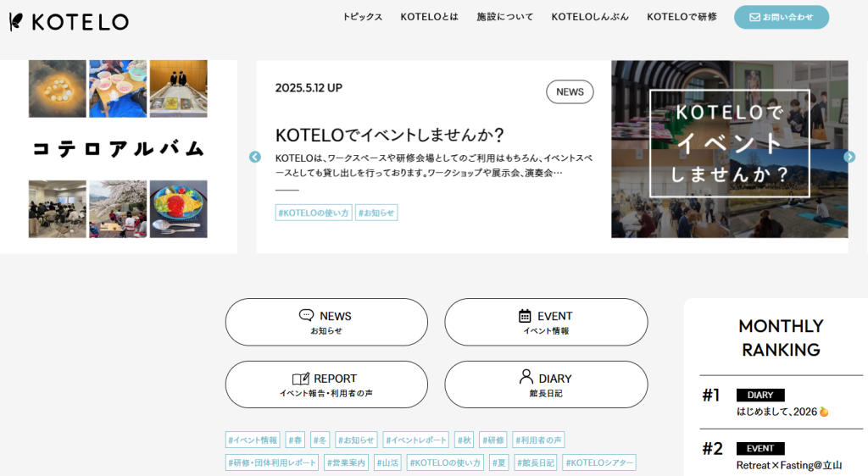Image resolution: width=868 pixels, height=476 pixels.
Task: Open the REPORT category button
Action: coord(326,385)
